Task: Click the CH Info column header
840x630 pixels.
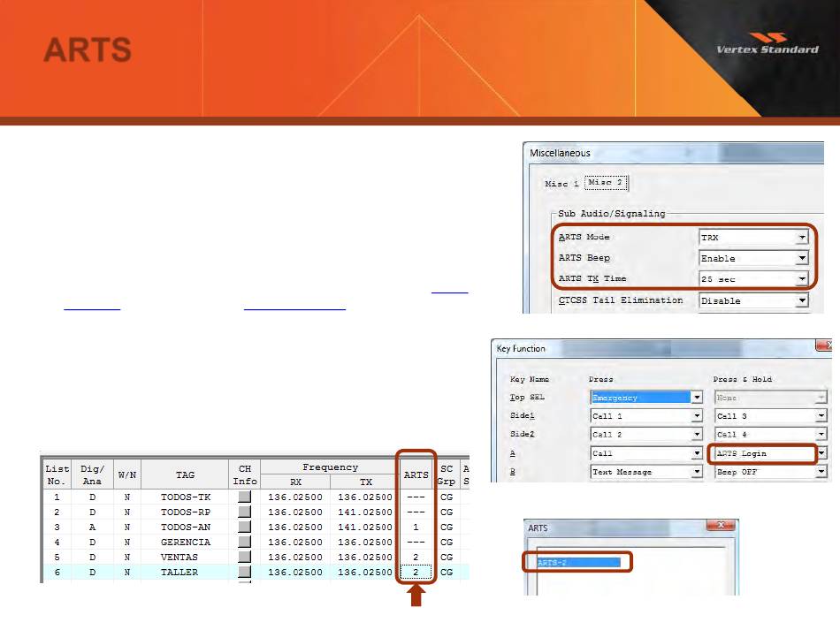Action: point(244,474)
